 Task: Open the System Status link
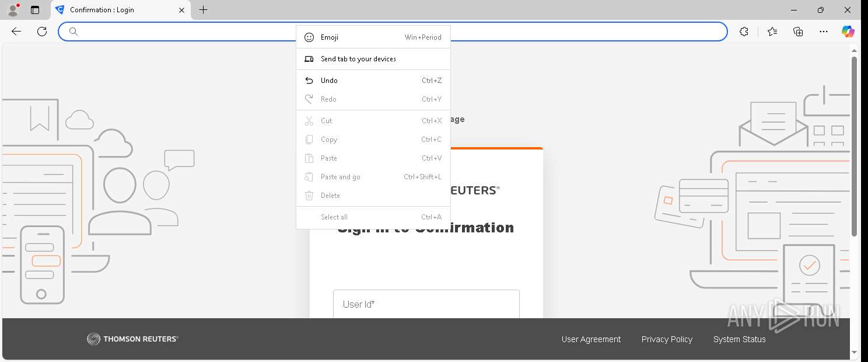click(x=739, y=339)
